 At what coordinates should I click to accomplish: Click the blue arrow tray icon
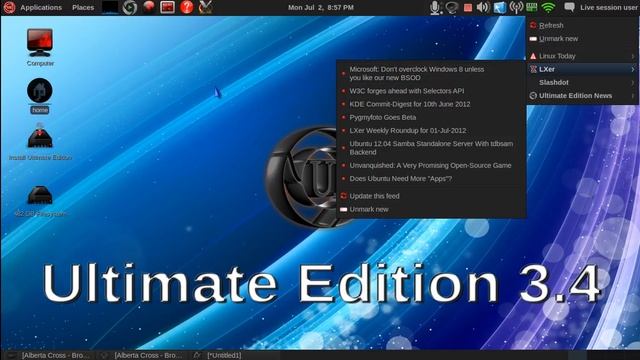tap(500, 7)
